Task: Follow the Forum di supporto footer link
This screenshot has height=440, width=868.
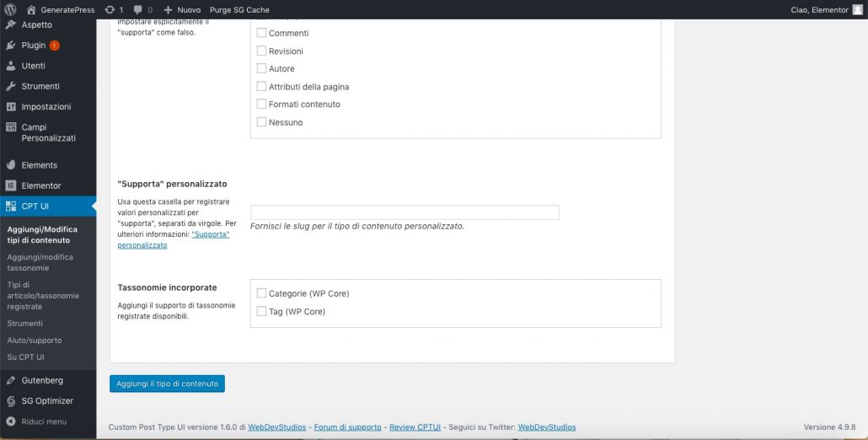Action: click(347, 427)
